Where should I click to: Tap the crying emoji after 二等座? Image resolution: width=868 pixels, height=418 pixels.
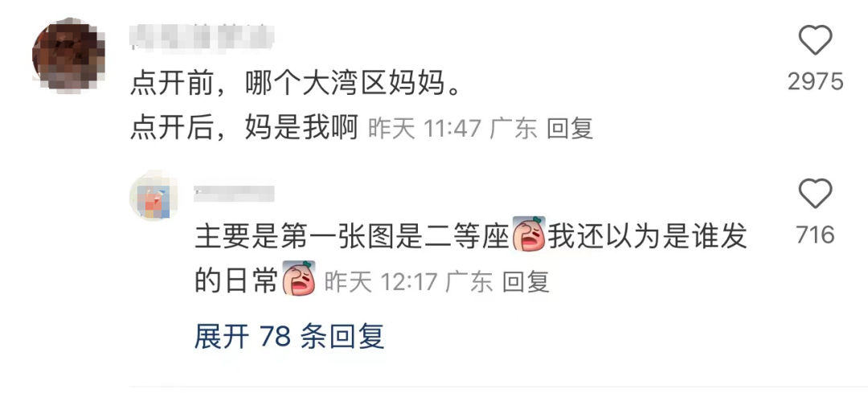(529, 234)
